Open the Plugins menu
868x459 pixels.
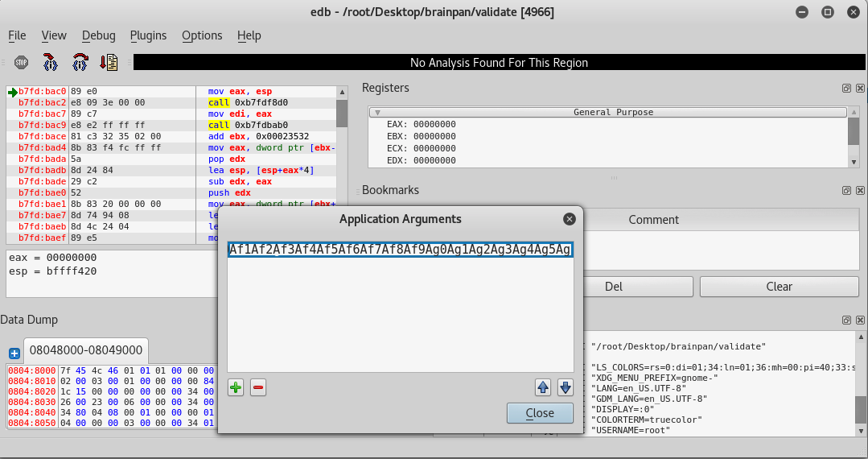pos(148,35)
